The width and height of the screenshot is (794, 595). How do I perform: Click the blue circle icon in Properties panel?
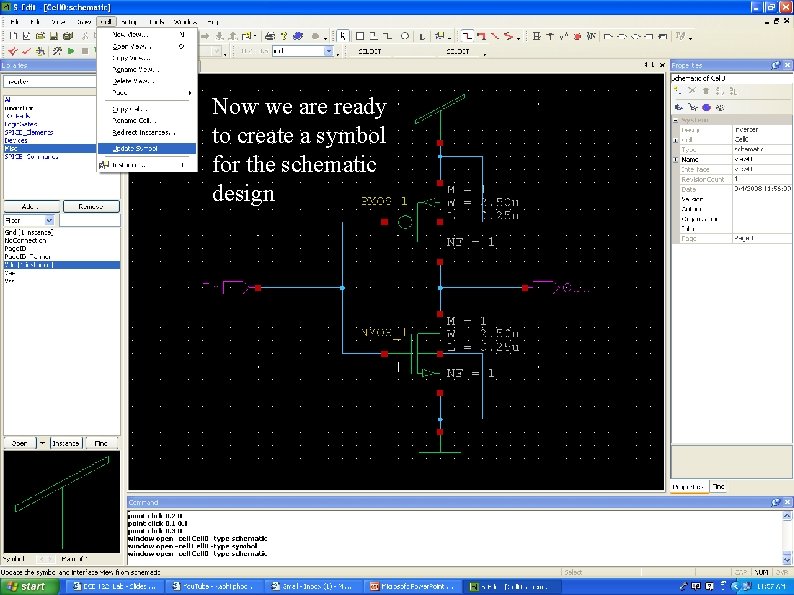coord(706,107)
